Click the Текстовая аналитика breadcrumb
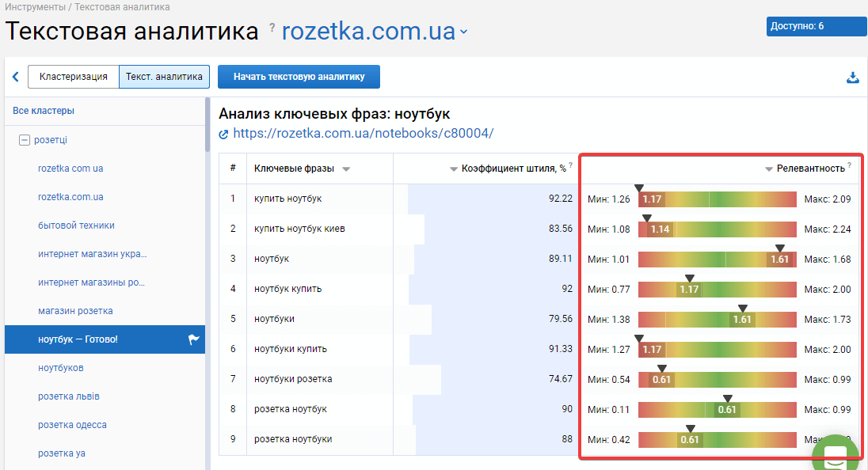This screenshot has height=470, width=868. [122, 7]
